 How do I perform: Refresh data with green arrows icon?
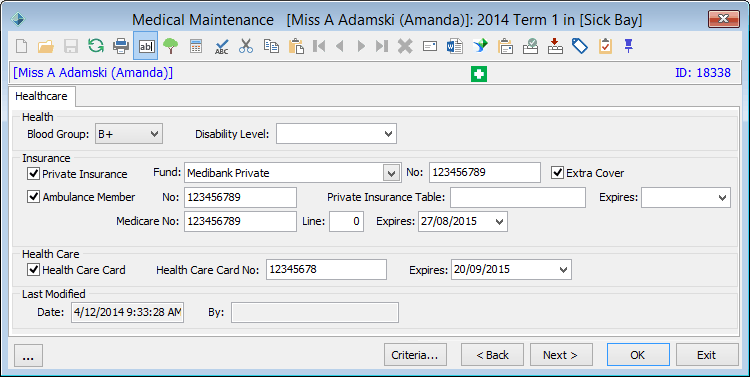(x=96, y=46)
